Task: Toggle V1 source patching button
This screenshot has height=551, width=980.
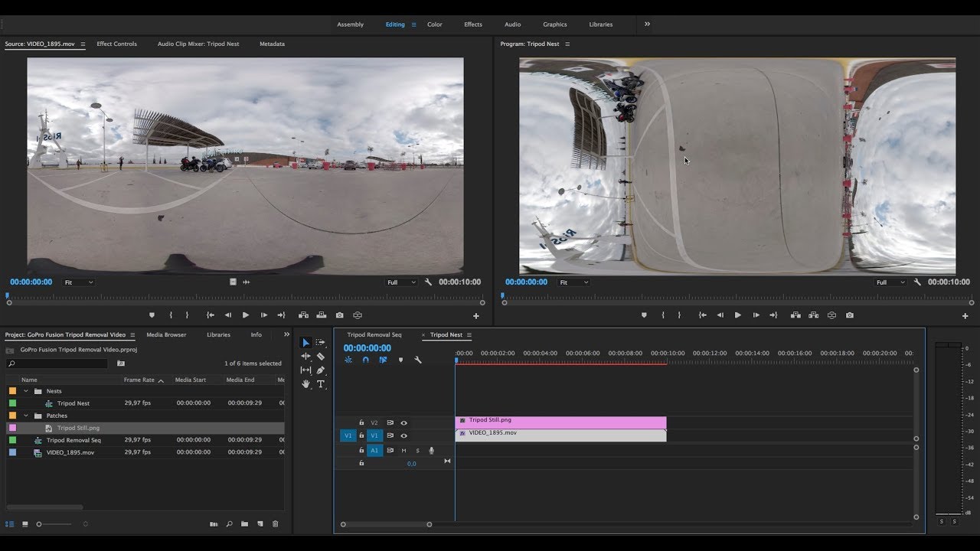Action: coord(348,435)
